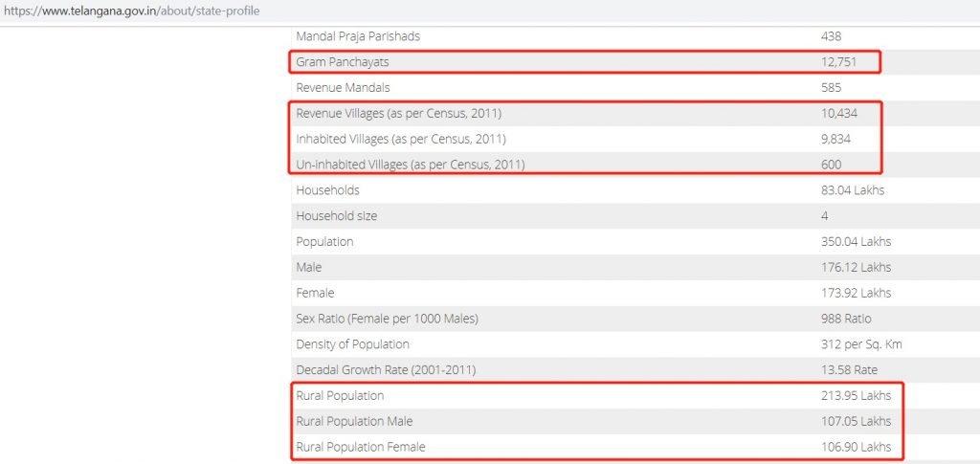The width and height of the screenshot is (980, 464).
Task: Select the Mandal Praja Parishads row label
Action: click(x=358, y=36)
